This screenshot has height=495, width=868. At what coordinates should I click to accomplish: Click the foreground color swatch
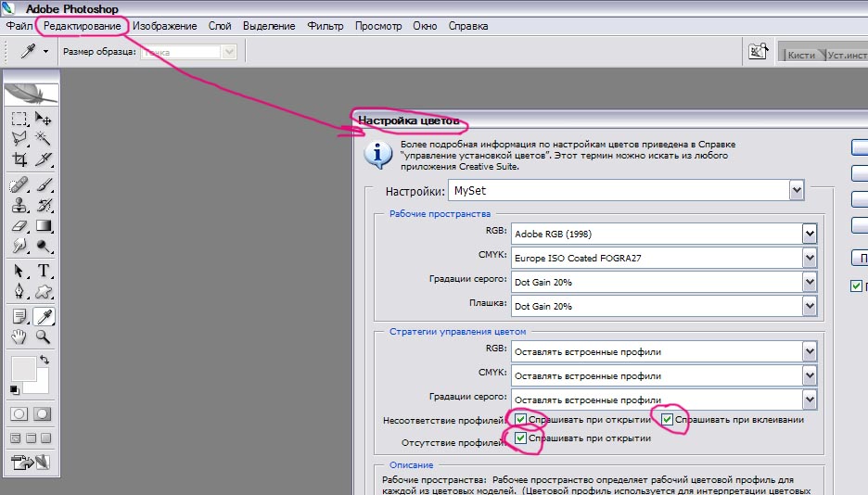coord(23,369)
